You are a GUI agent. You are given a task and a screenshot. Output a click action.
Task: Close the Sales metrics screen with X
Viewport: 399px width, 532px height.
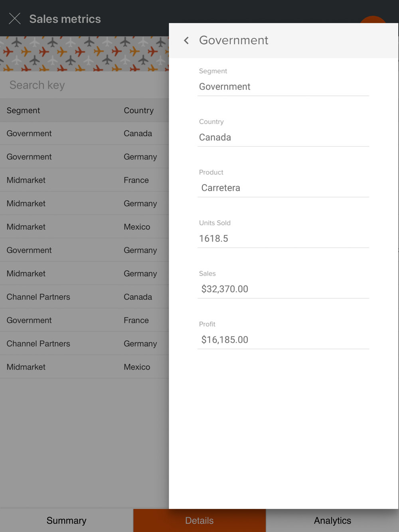pos(15,19)
